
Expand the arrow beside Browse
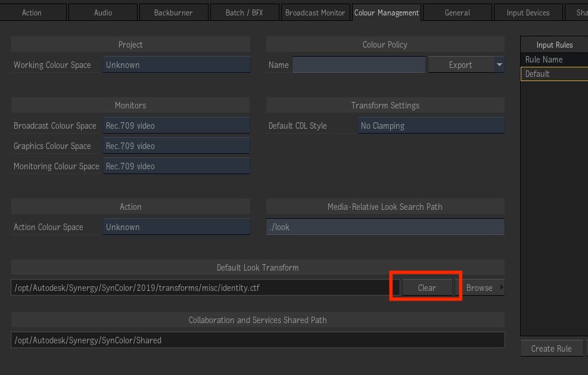[x=501, y=287]
